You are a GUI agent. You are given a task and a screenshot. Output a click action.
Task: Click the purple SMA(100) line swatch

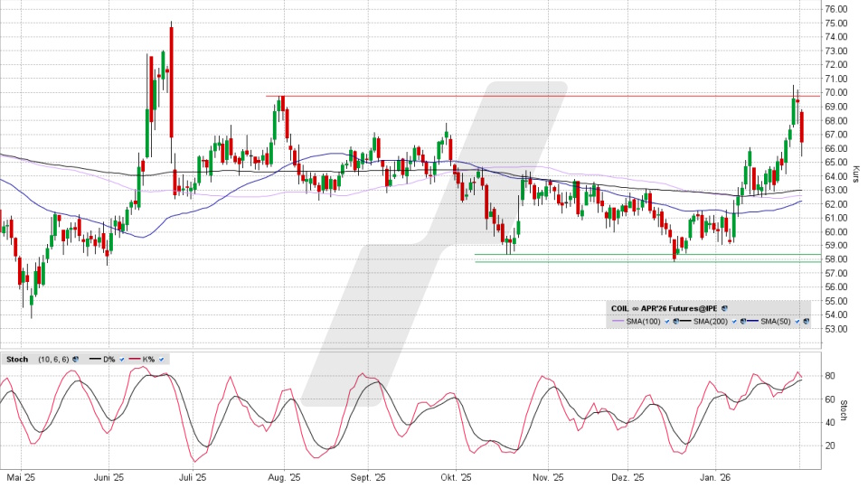[x=618, y=322]
